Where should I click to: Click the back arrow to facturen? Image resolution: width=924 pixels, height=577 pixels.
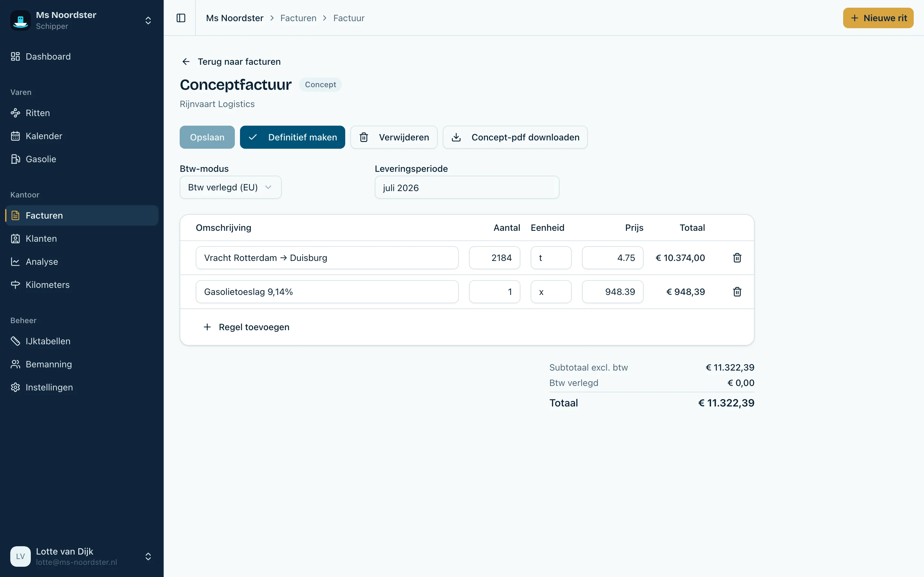(x=186, y=62)
